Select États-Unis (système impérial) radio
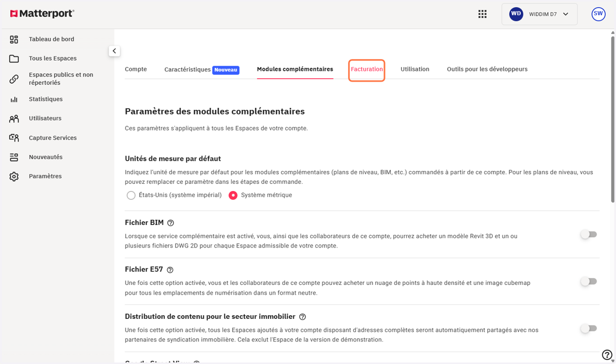Screen dimensions: 616x364 click(131, 196)
